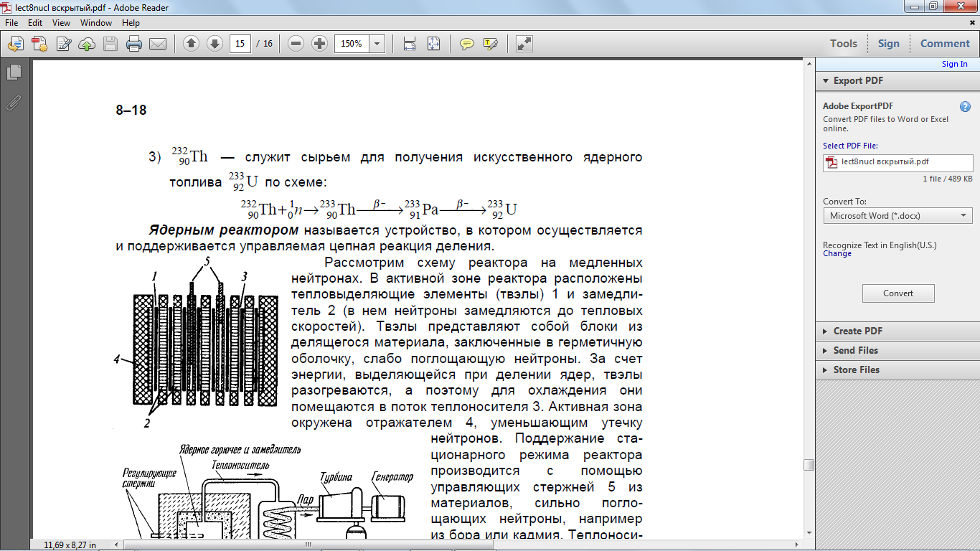Click the Save floppy disk icon
The image size is (980, 551).
110,44
